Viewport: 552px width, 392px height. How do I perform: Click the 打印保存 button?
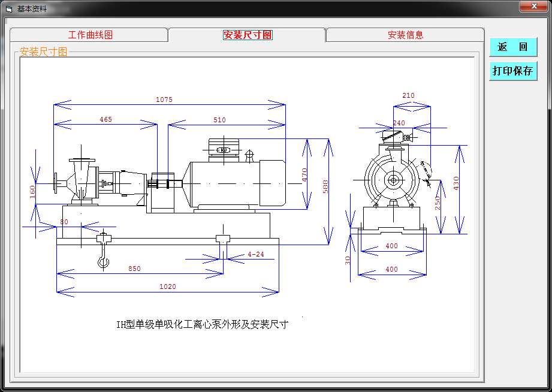pos(513,71)
